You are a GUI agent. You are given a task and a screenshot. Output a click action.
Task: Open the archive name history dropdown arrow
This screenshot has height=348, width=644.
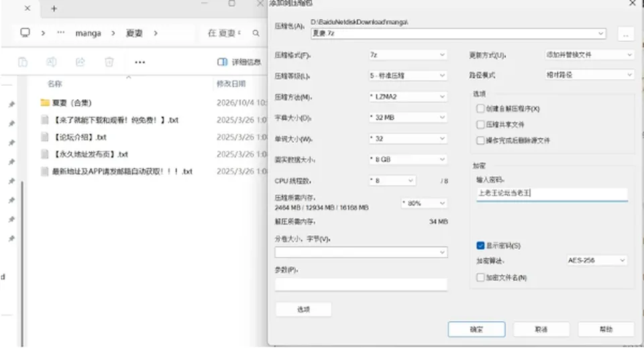pos(600,34)
